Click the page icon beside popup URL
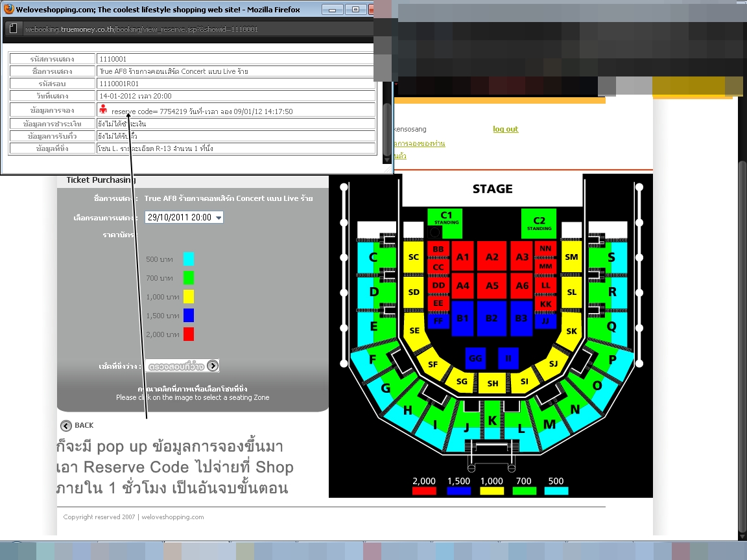Image resolution: width=747 pixels, height=560 pixels. [x=14, y=29]
